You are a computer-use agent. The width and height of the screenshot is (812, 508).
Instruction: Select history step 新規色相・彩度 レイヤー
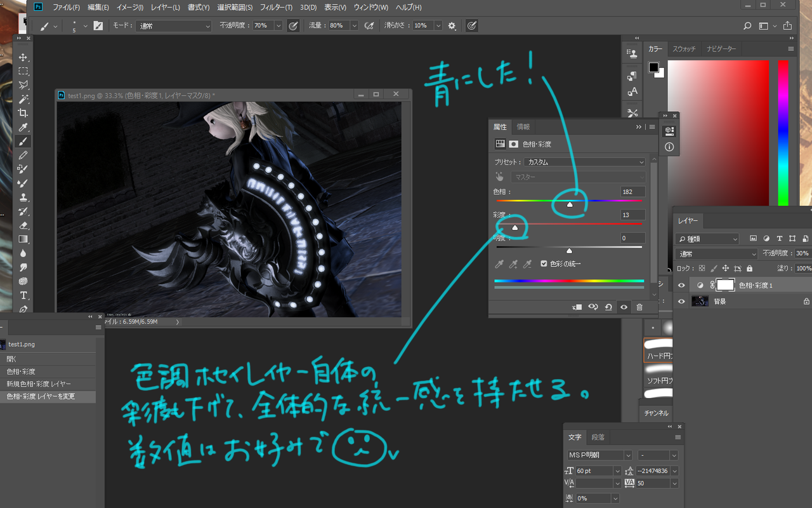pyautogui.click(x=48, y=384)
